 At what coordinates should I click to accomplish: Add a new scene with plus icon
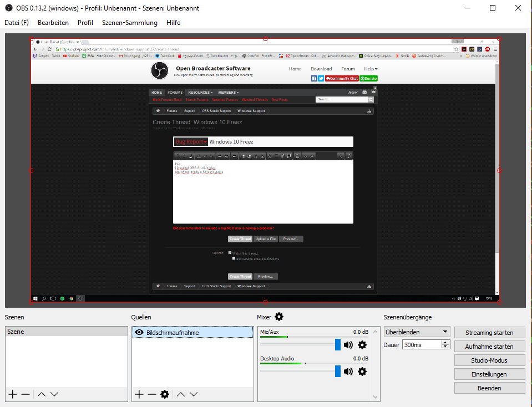(13, 394)
